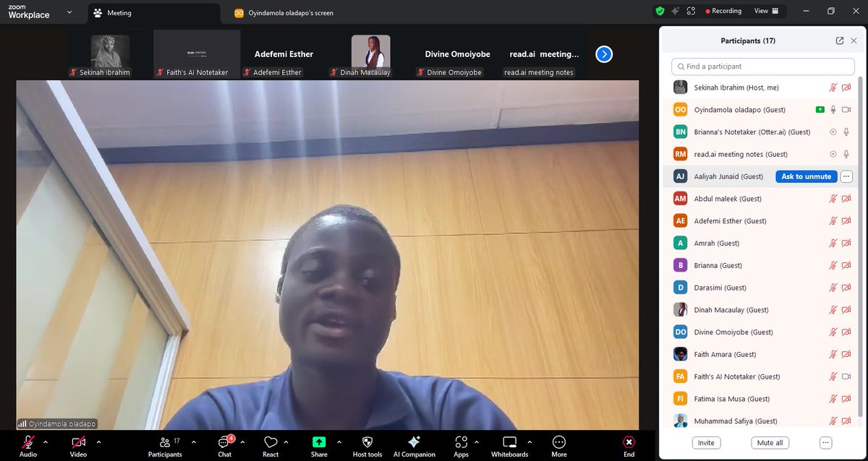Select Divine Omoiyobe's gallery tile
This screenshot has width=868, height=461.
tap(457, 54)
